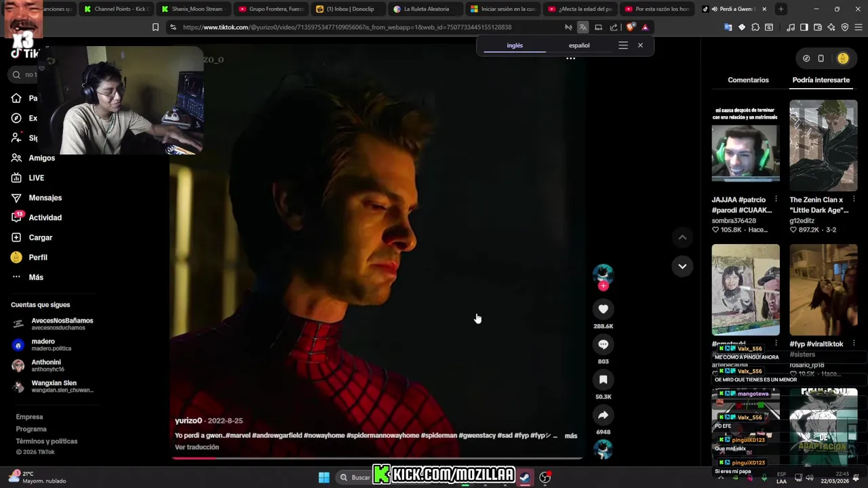868x488 pixels.
Task: Open followed account AvecesNosBañamos
Action: 53,324
